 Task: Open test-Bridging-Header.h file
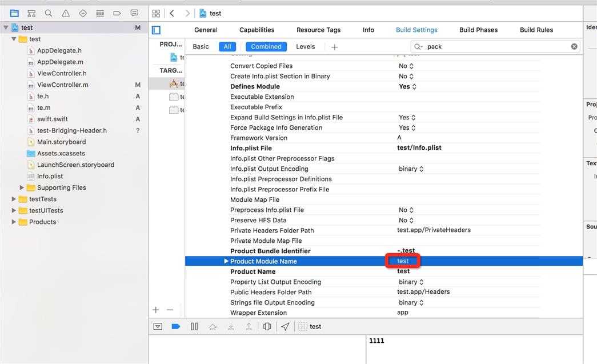(x=71, y=130)
